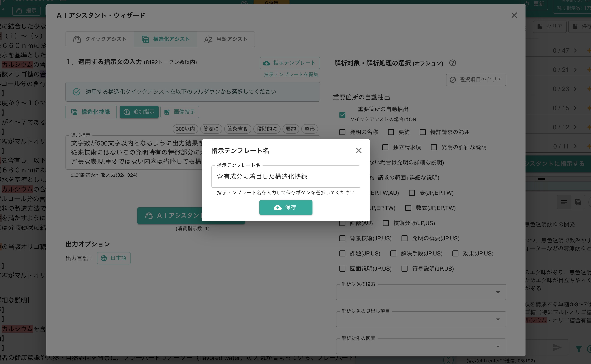
Task: Check 発明の名称 checkbox
Action: tap(342, 132)
